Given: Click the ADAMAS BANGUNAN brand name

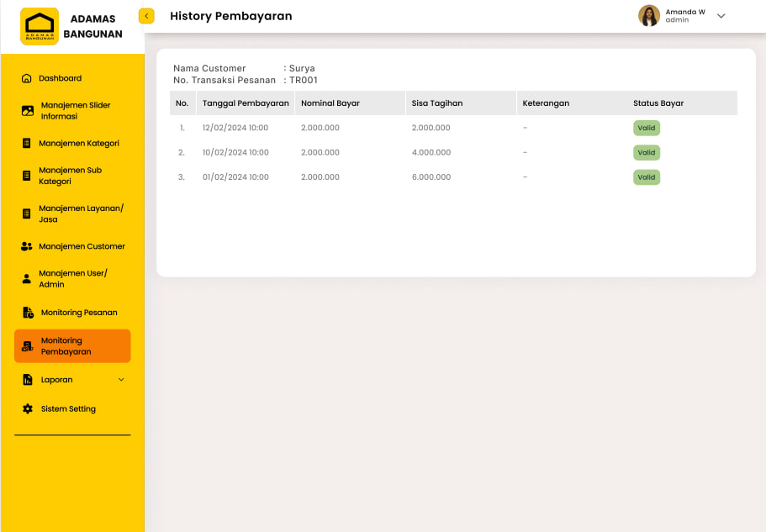Looking at the screenshot, I should click(92, 26).
